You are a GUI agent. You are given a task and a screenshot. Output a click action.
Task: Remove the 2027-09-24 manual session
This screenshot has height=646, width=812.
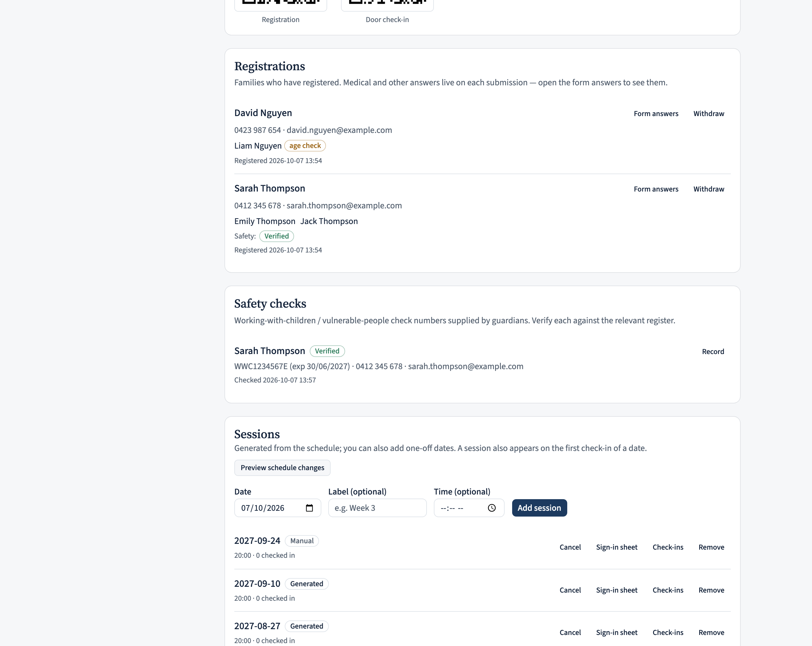[711, 547]
